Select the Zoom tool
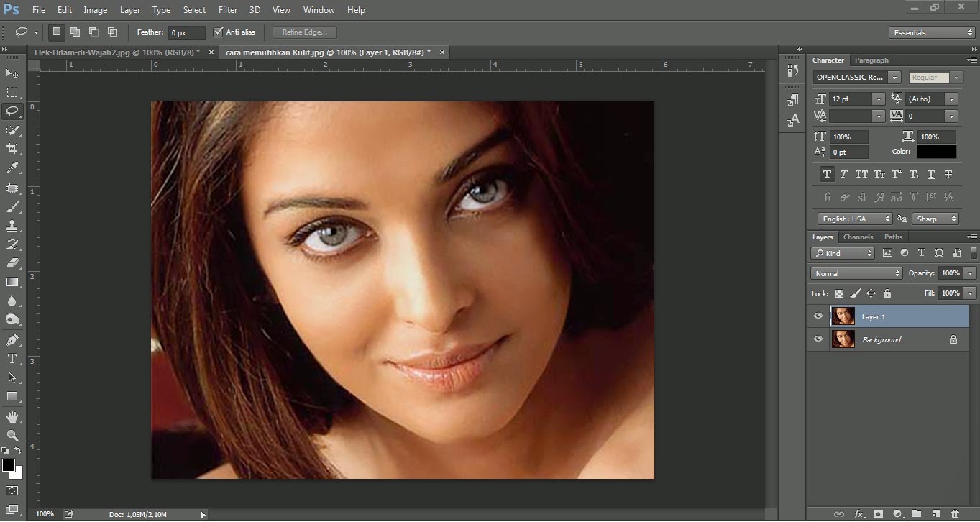The width and height of the screenshot is (980, 522). (12, 436)
